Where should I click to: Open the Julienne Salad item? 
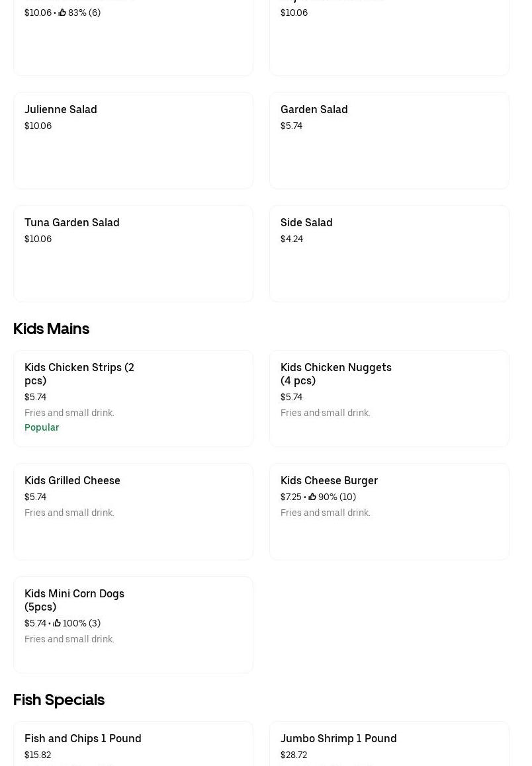133,140
